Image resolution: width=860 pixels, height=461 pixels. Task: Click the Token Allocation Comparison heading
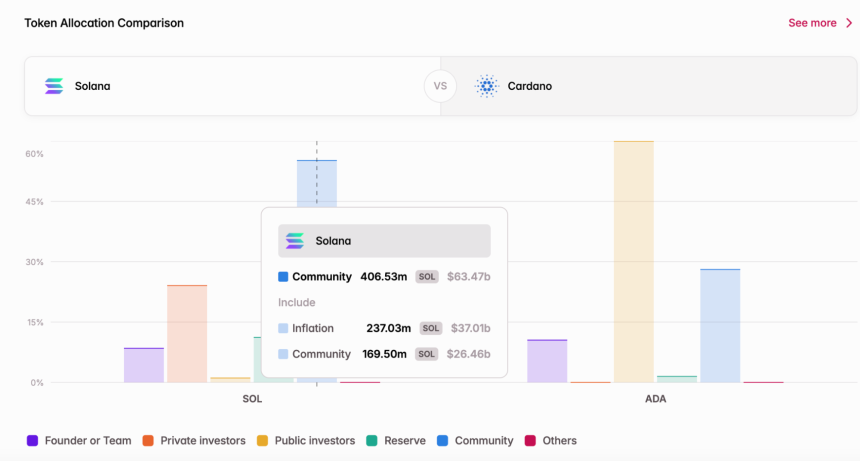pyautogui.click(x=104, y=23)
